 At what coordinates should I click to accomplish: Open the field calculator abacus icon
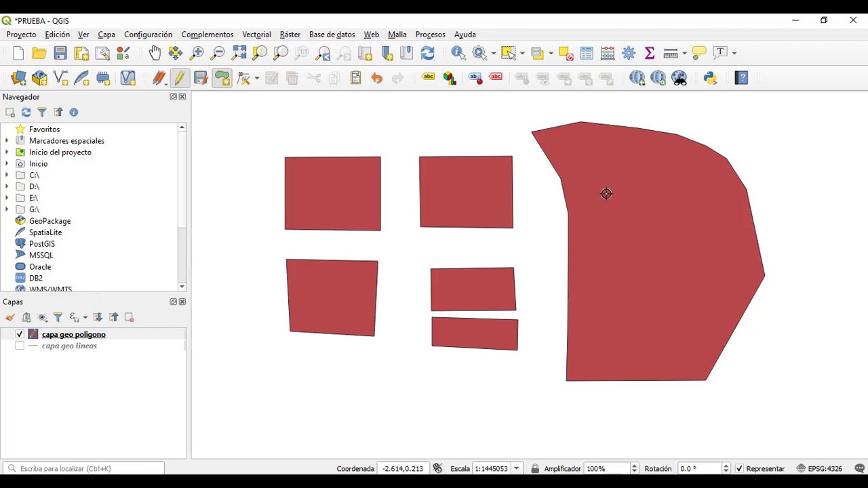pyautogui.click(x=608, y=53)
